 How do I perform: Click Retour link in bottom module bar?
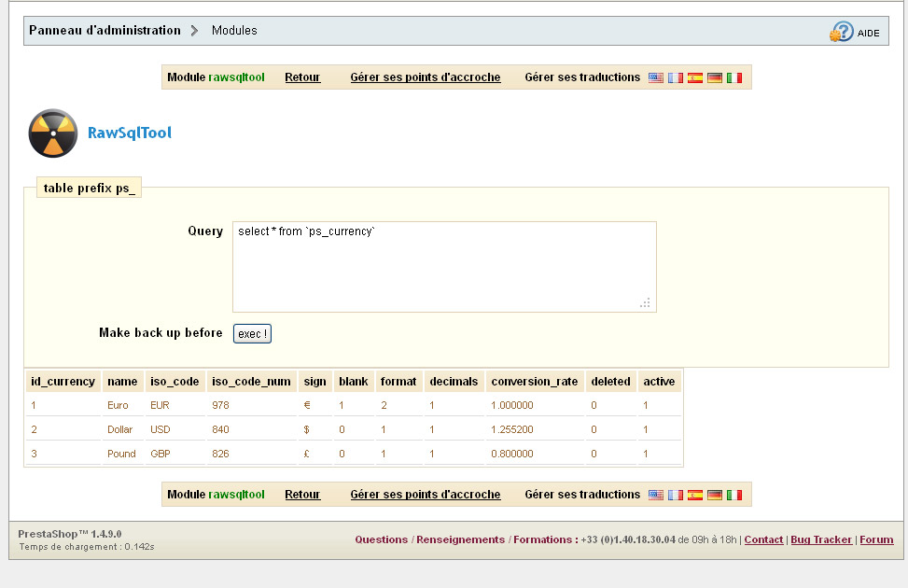click(x=302, y=494)
